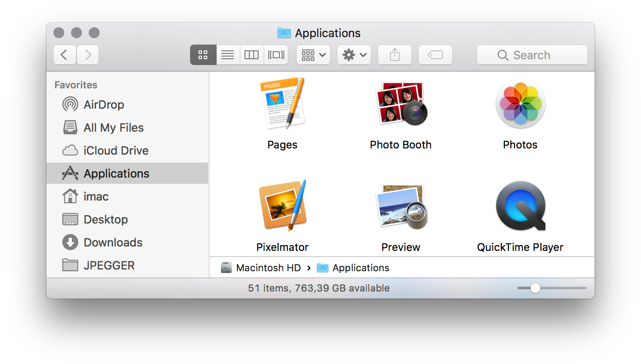Click the All My Files sidebar icon
This screenshot has width=641, height=364.
point(70,128)
